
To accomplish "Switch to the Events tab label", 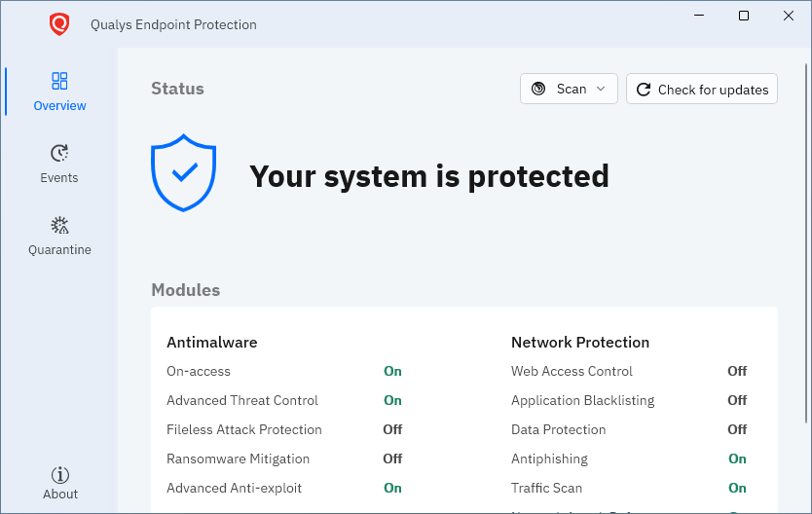I will coord(59,177).
